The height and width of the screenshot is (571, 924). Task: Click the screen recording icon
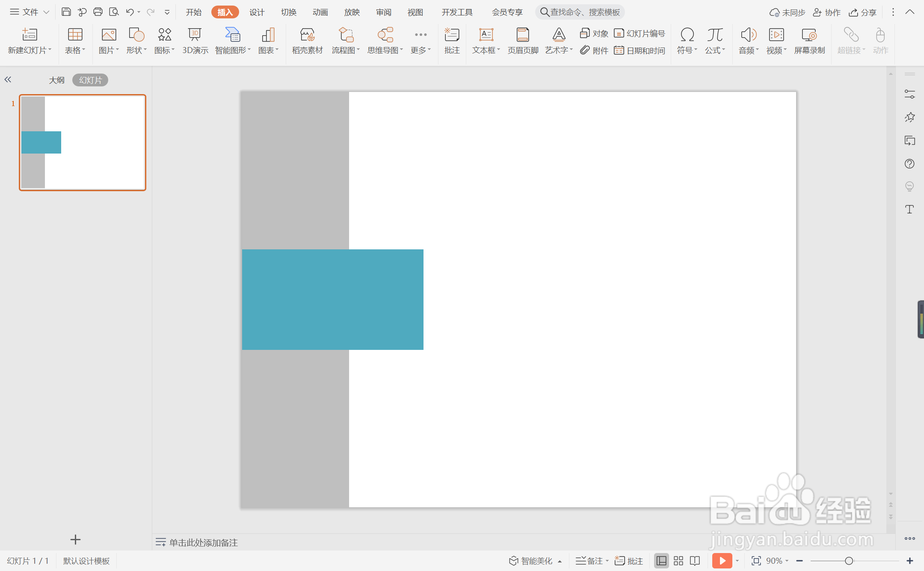[809, 40]
